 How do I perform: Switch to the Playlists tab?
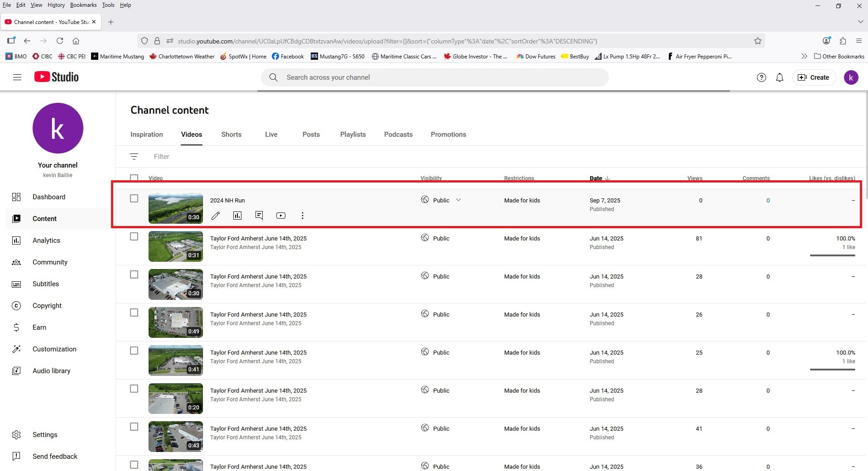point(353,135)
